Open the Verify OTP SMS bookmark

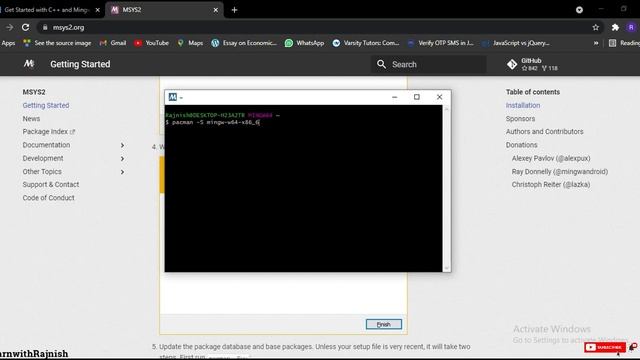pyautogui.click(x=440, y=43)
